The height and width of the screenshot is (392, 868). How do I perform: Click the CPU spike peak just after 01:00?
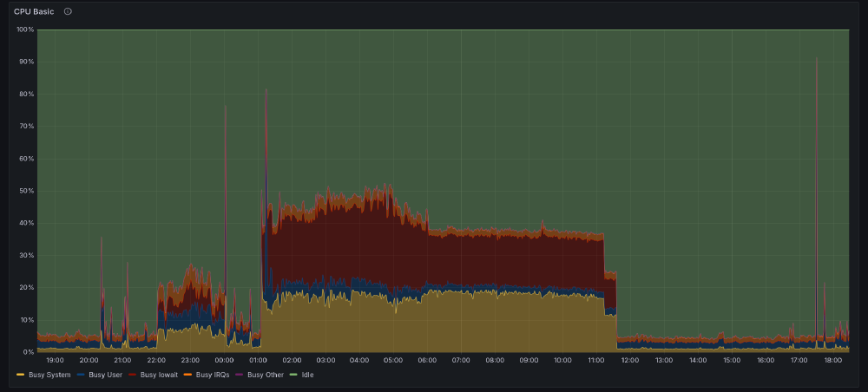266,91
